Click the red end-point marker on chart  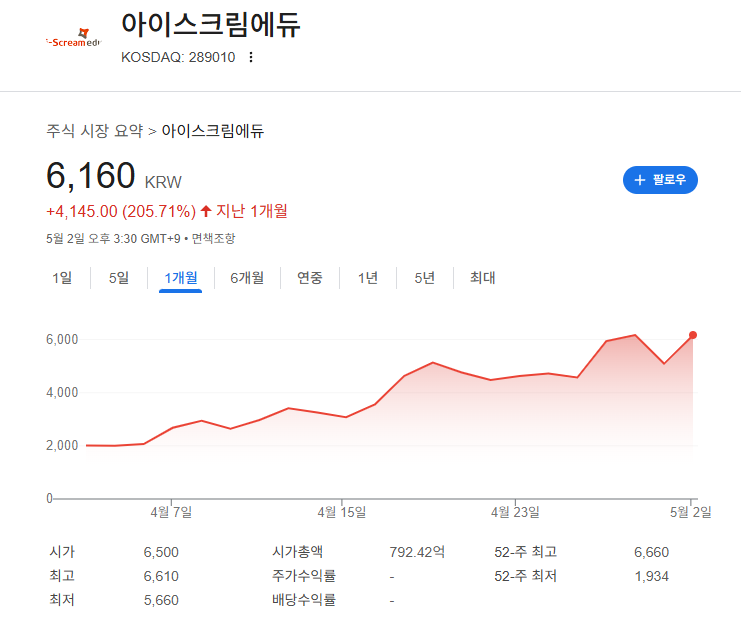click(x=693, y=335)
